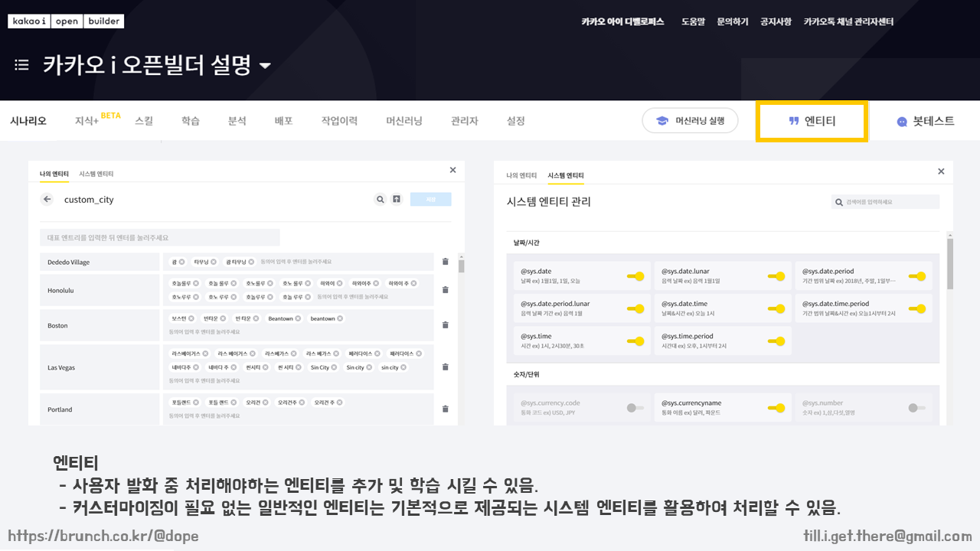Delete the Las Vegas entry

446,367
